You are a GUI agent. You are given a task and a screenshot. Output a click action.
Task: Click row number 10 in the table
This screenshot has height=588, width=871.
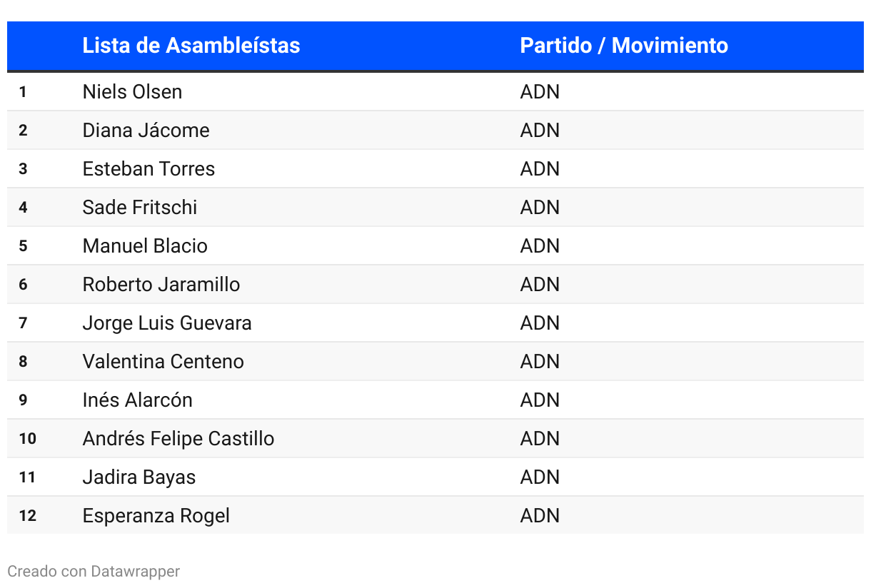[x=27, y=439]
